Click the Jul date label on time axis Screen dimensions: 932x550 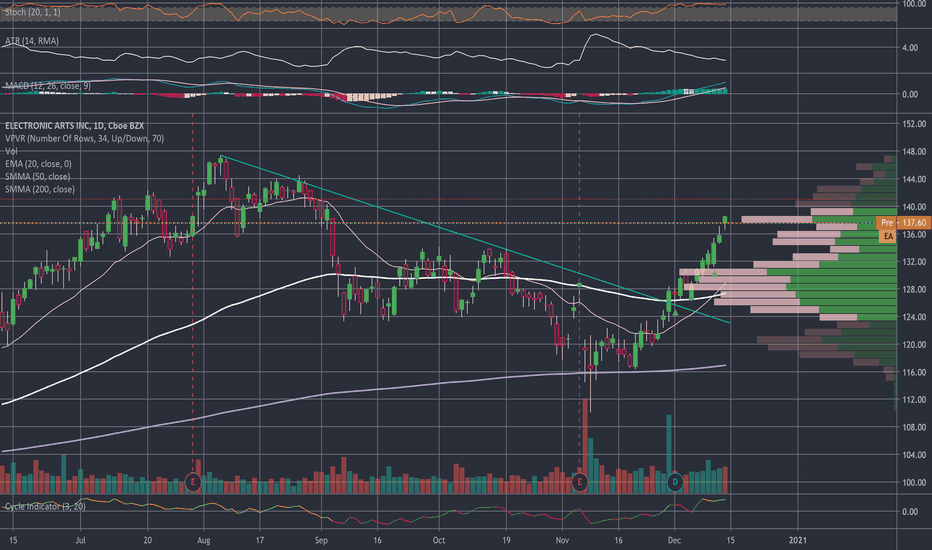tap(80, 540)
